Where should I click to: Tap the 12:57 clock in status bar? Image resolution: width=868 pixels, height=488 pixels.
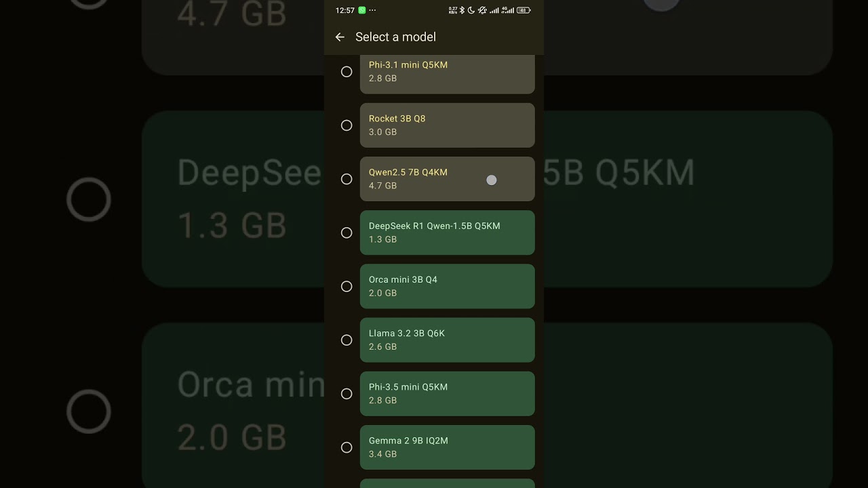click(x=345, y=10)
